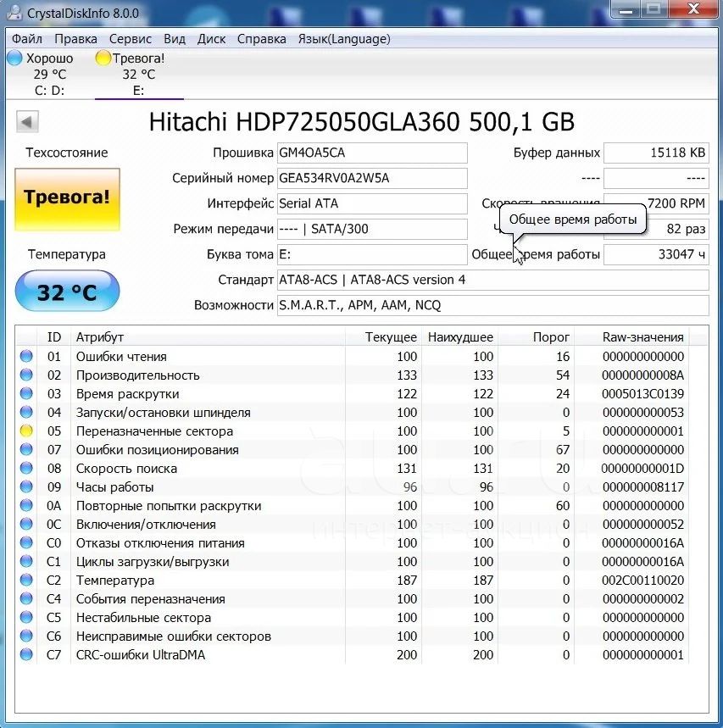Select the CRC-ошибки UltraDMA attribute text
The height and width of the screenshot is (728, 723).
pos(140,654)
